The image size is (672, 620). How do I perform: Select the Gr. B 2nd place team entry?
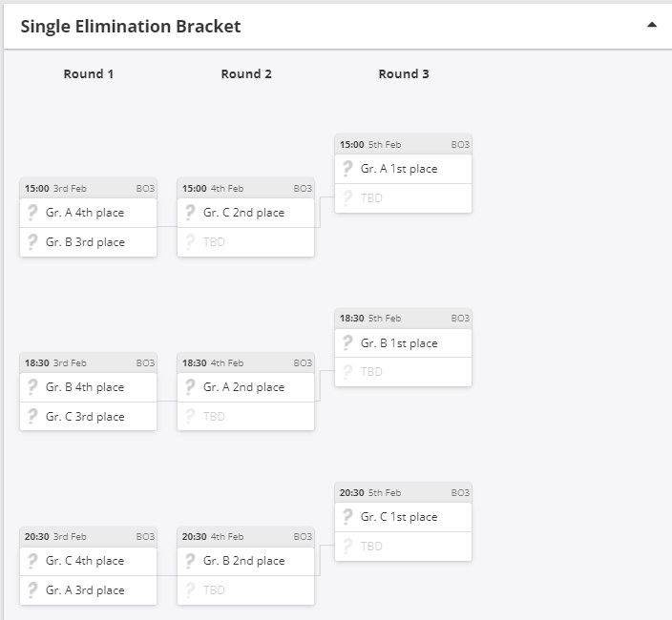[x=244, y=561]
